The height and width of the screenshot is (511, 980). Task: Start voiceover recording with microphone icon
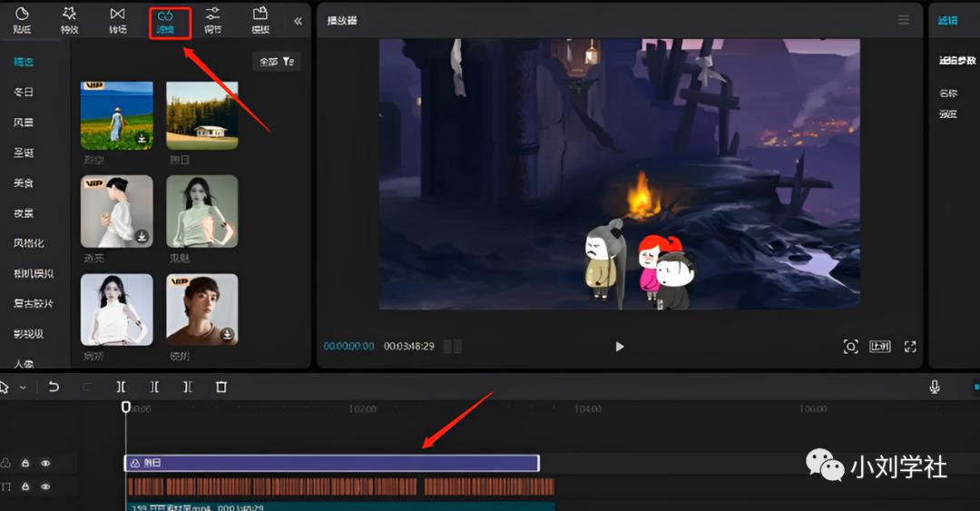[935, 388]
